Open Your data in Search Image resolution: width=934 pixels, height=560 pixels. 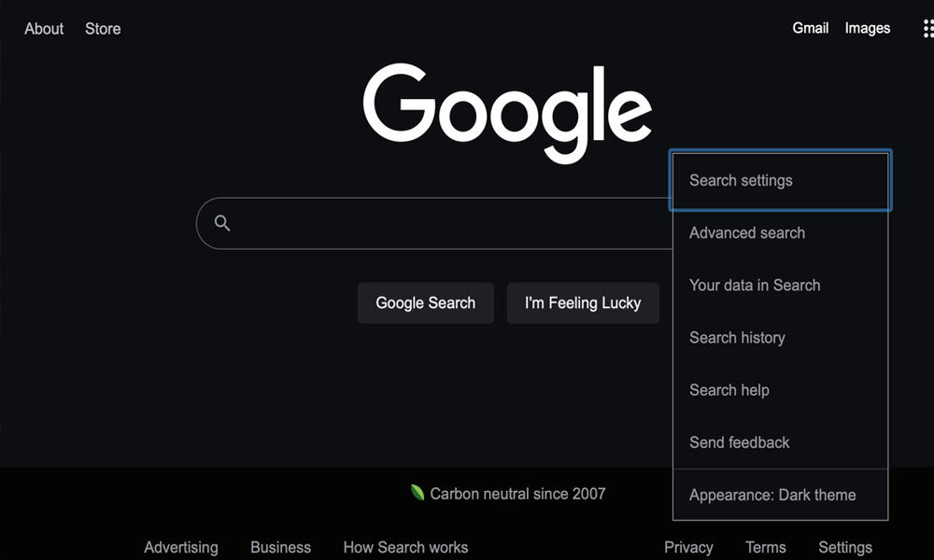click(x=754, y=285)
